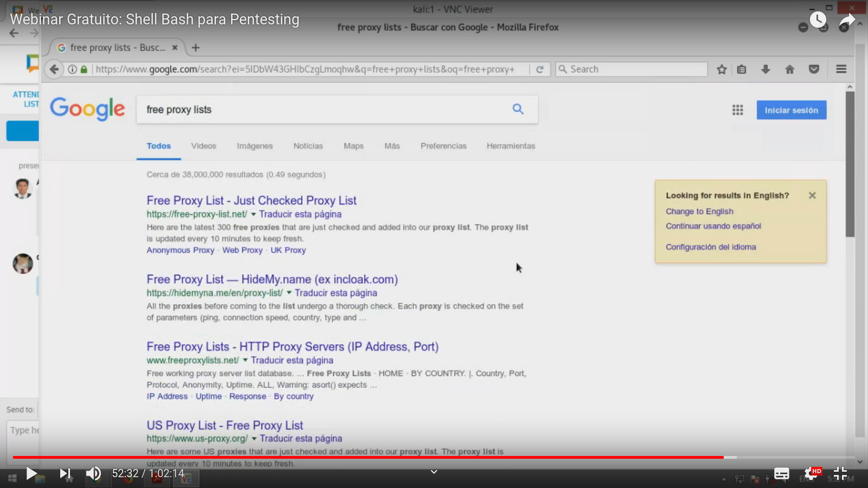Play the YouTube video

click(31, 474)
